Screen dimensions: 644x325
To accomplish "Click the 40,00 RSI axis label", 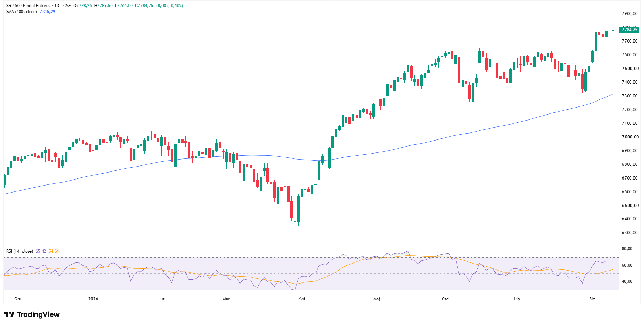I will 627,281.
